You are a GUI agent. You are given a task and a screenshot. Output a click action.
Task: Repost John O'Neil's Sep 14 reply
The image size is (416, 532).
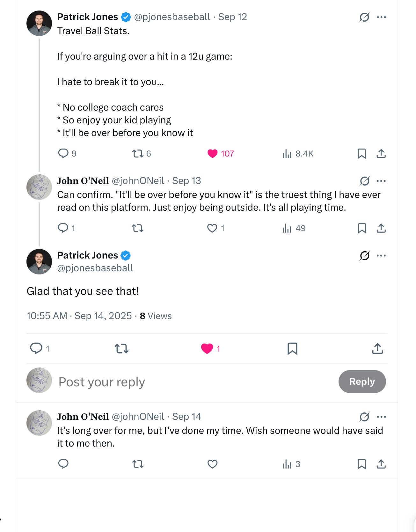(x=138, y=464)
